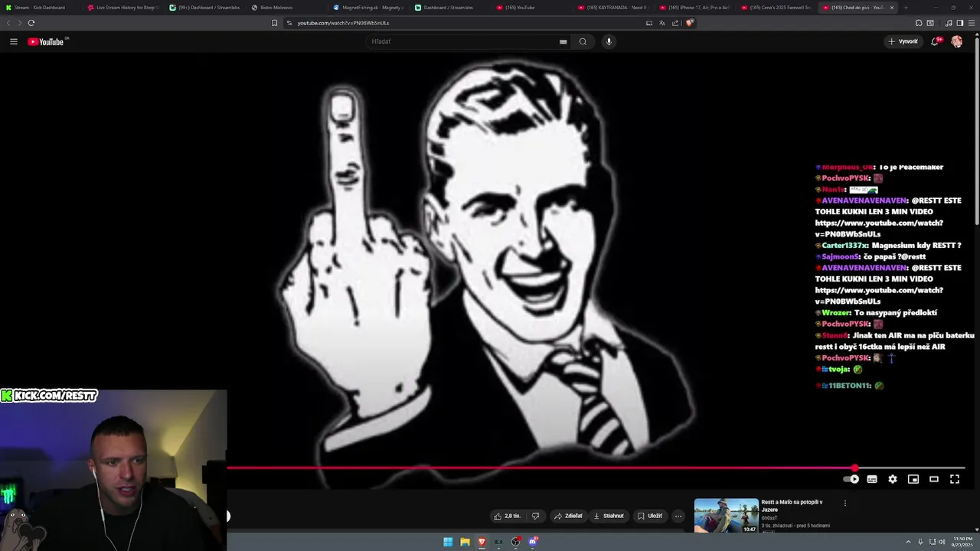Switch to '(165) KAYTRANADA' tab
The width and height of the screenshot is (980, 551).
[x=615, y=8]
